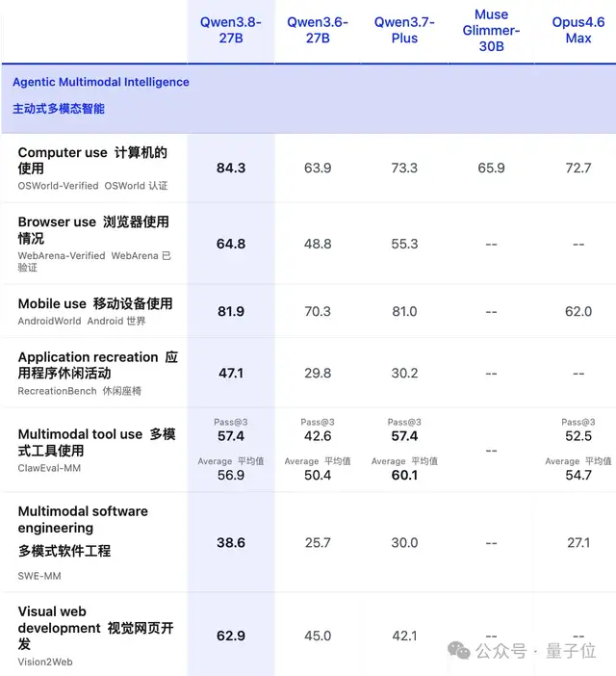Click the 'Application recreation' row label
Image resolution: width=616 pixels, height=676 pixels.
pos(89,357)
